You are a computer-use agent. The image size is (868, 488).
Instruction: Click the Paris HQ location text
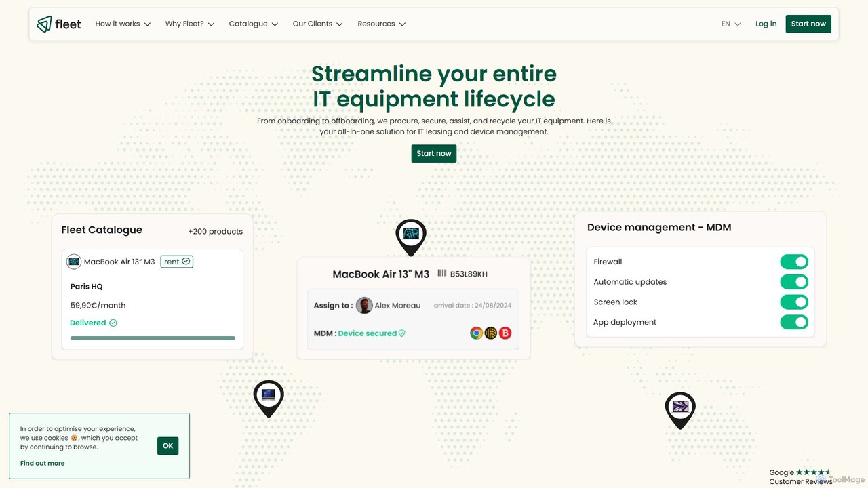click(87, 287)
